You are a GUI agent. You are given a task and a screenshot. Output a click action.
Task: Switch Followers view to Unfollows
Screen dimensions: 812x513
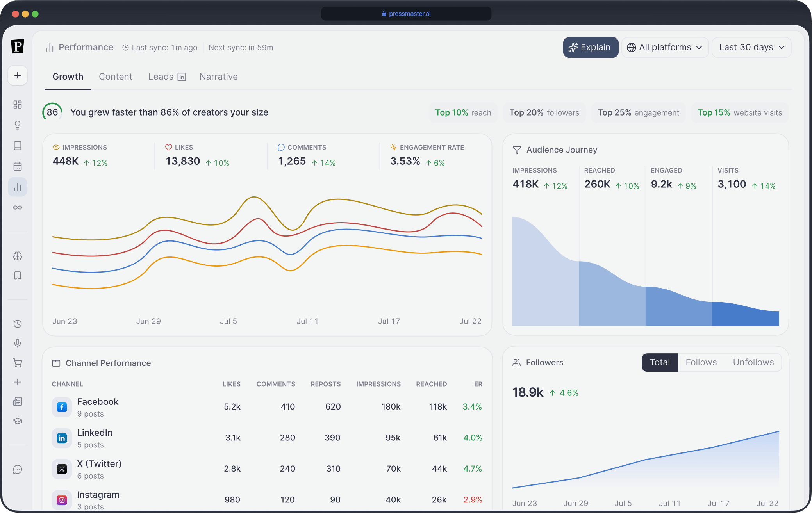[753, 362]
